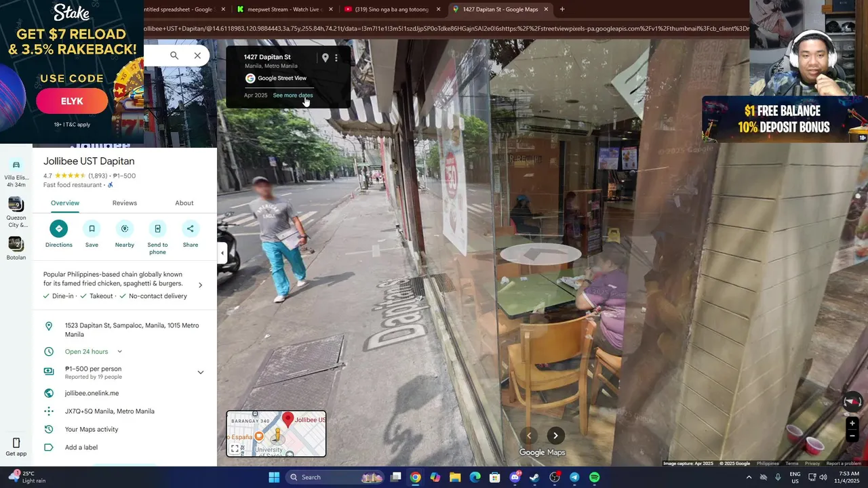Viewport: 868px width, 488px height.
Task: Open the Windows Start menu
Action: coord(274,477)
